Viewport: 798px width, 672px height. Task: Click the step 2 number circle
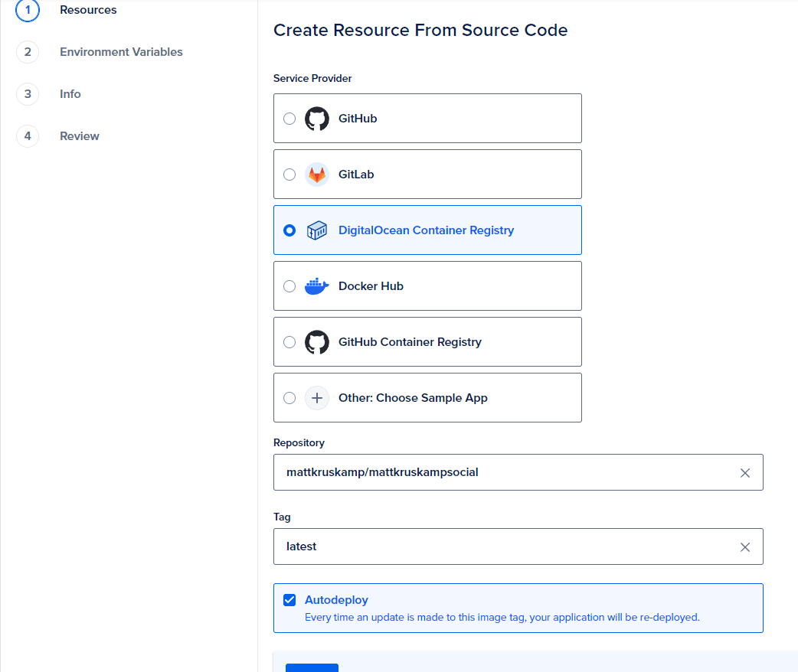pos(28,52)
